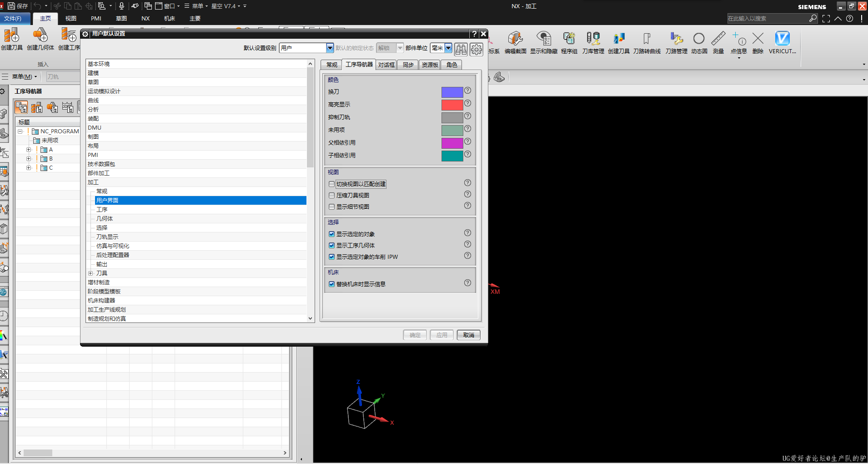Click the 在此输入以搜索 search field
Screen dimensions: 868x464
(768, 19)
